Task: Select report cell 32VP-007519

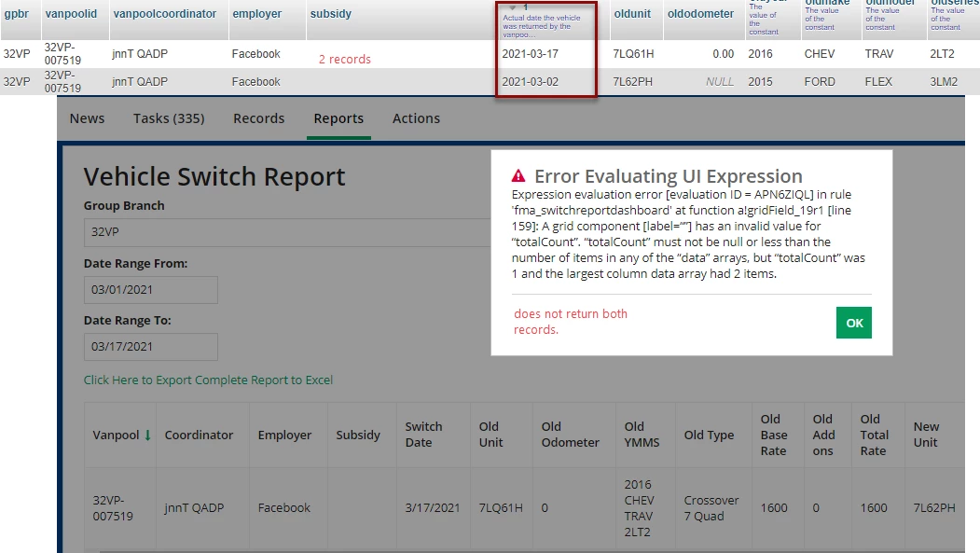Action: [113, 508]
